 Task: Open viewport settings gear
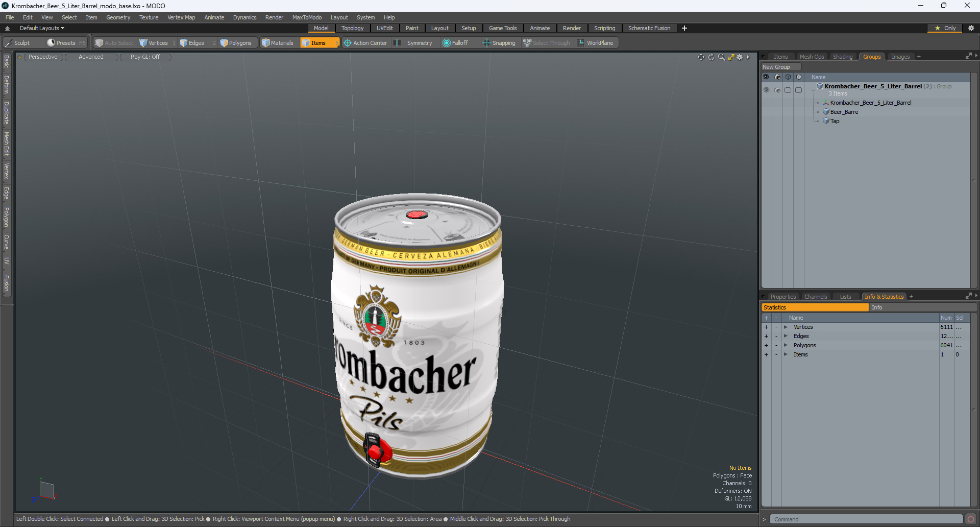[x=740, y=57]
